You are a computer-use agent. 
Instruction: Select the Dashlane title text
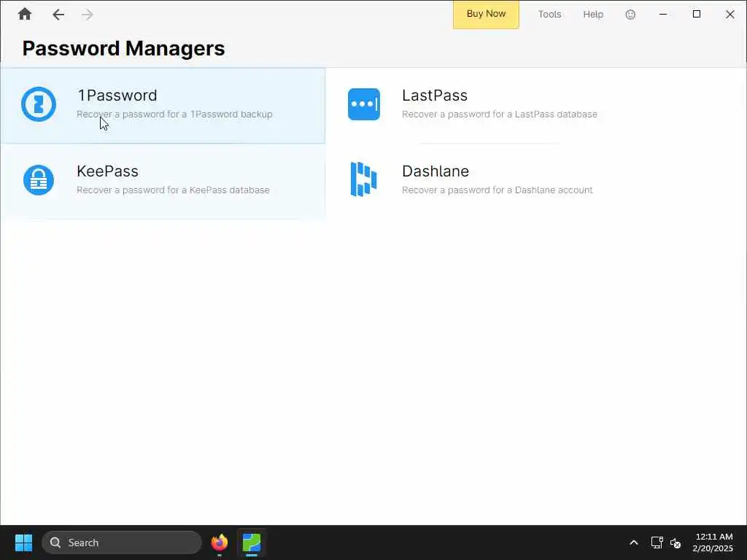tap(436, 171)
